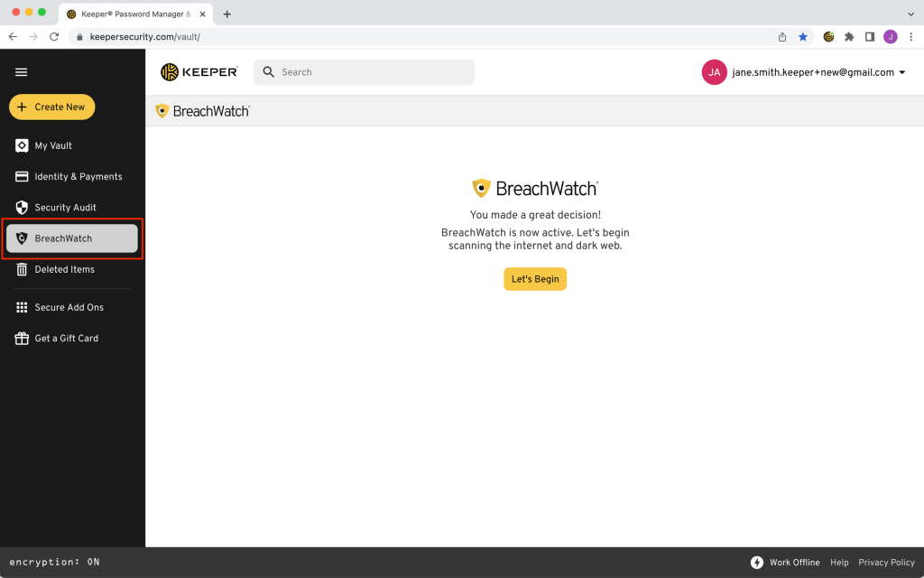Click the Work Offline lightning icon
924x578 pixels.
757,563
